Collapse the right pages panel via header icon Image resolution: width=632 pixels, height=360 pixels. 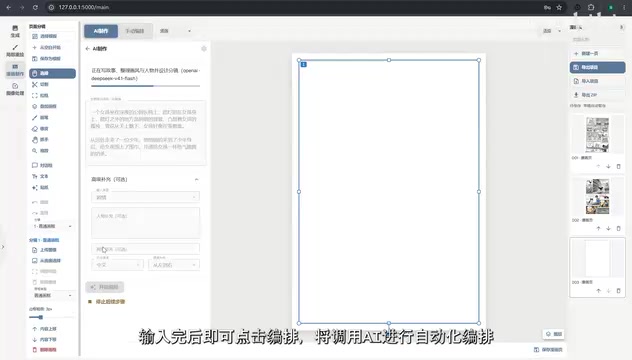621,27
